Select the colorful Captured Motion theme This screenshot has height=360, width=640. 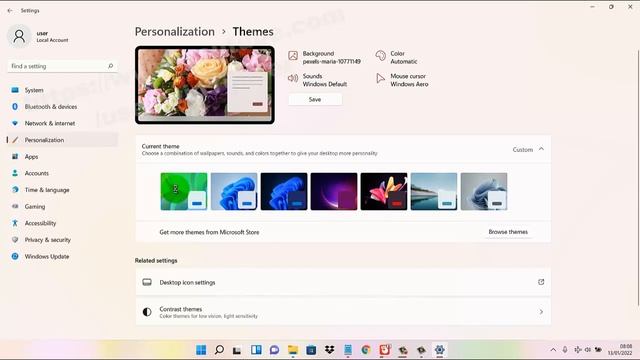[384, 191]
